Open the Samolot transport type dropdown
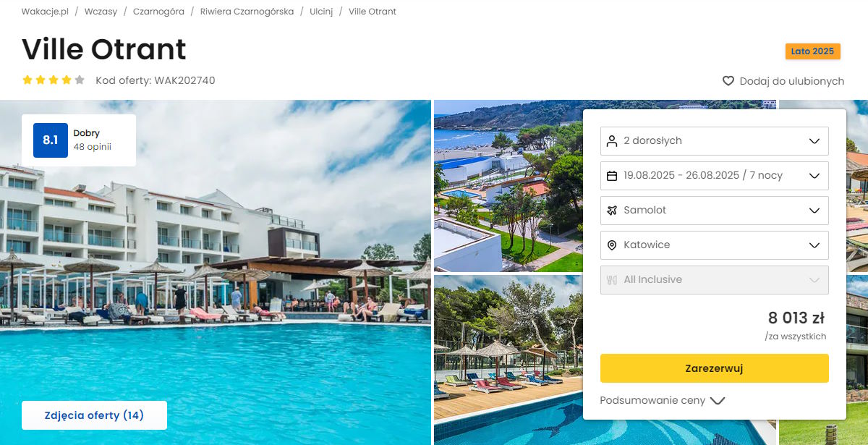This screenshot has height=445, width=868. coord(715,211)
